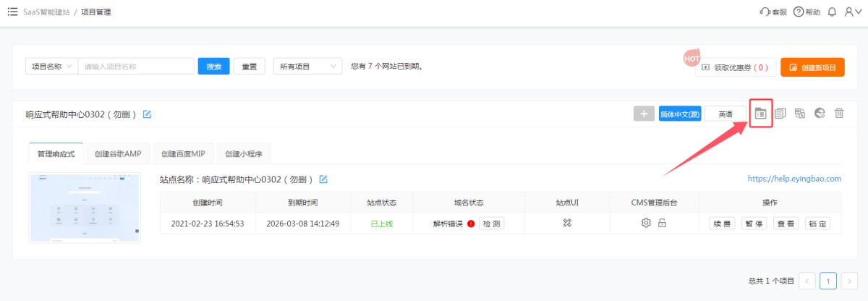Expand the 项目名称 search-type dropdown
This screenshot has width=868, height=301.
(51, 67)
